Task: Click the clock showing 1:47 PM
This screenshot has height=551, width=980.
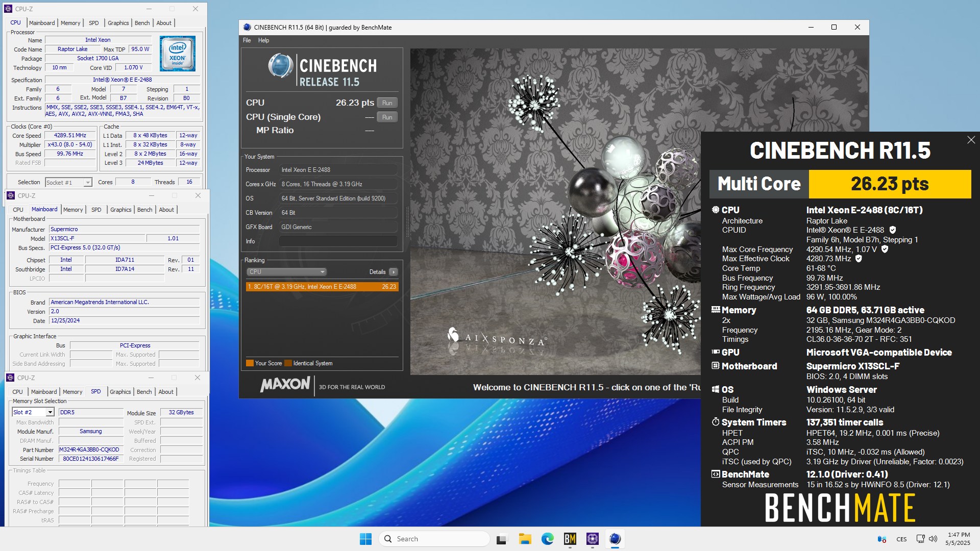Action: [x=958, y=535]
